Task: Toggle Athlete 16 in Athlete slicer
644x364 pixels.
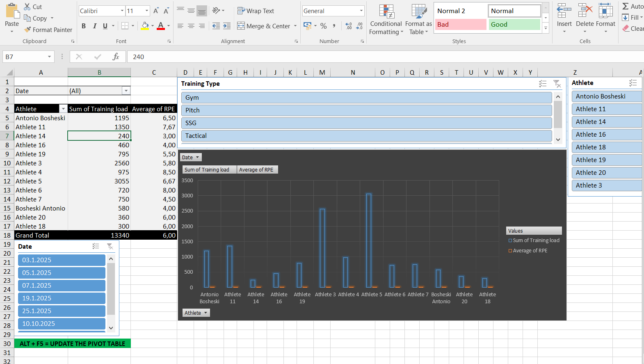Action: (x=607, y=134)
